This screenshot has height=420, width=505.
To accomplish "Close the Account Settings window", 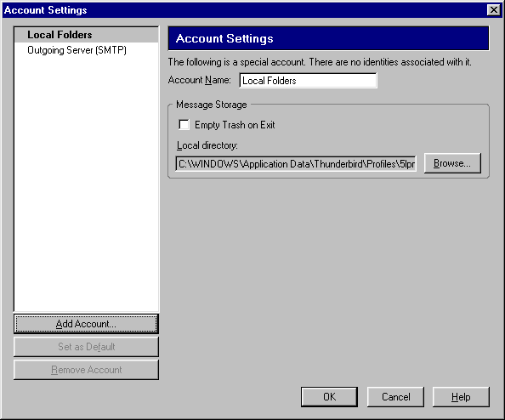I will tap(494, 10).
